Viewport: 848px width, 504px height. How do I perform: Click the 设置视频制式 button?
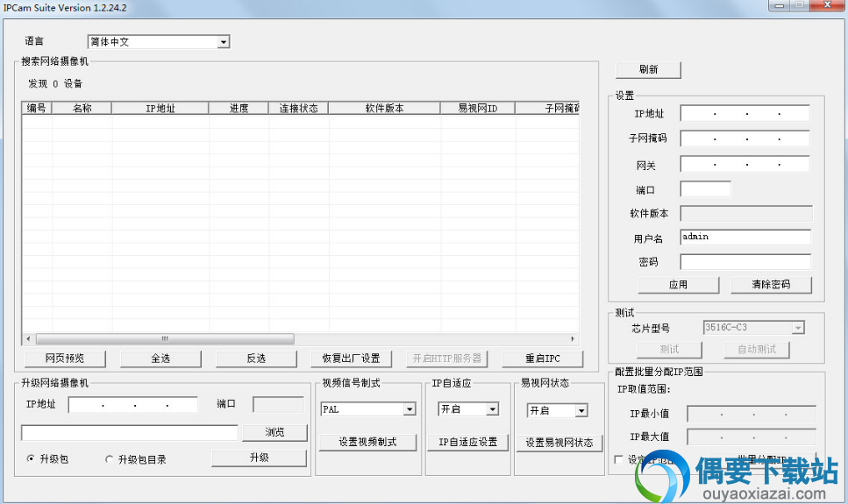pyautogui.click(x=367, y=442)
